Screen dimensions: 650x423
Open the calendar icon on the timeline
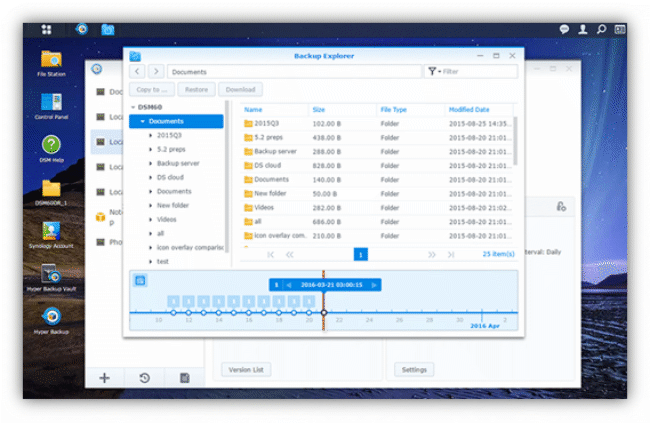140,280
